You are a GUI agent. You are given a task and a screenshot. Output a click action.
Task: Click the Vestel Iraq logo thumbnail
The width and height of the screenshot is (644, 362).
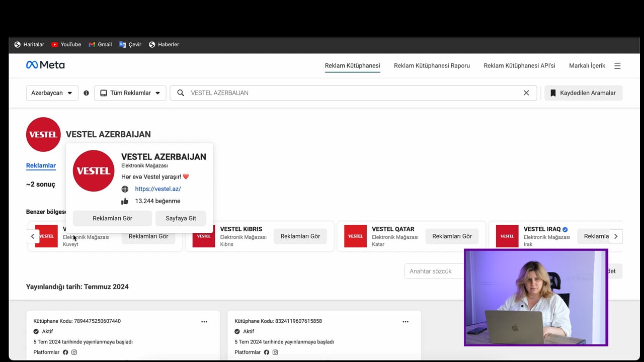tap(507, 236)
